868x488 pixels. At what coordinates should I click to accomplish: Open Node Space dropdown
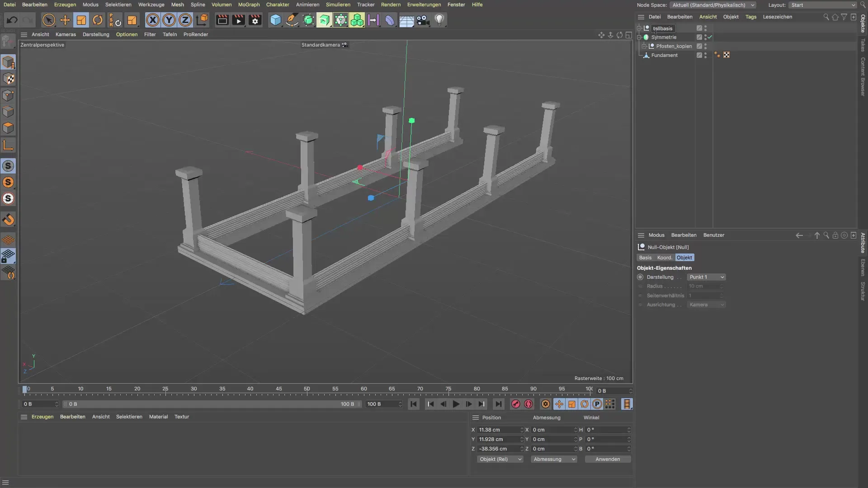713,5
